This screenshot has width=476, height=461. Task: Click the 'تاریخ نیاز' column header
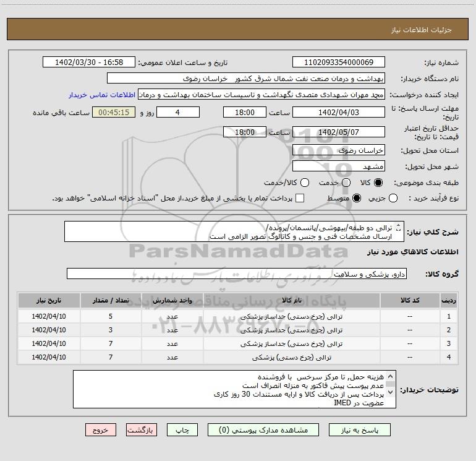tap(49, 301)
